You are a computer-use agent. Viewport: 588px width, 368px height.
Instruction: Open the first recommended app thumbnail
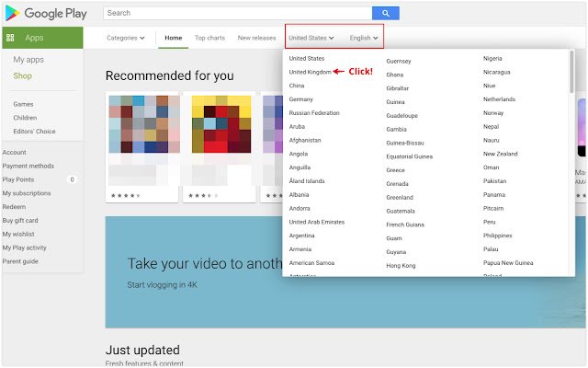coord(144,124)
